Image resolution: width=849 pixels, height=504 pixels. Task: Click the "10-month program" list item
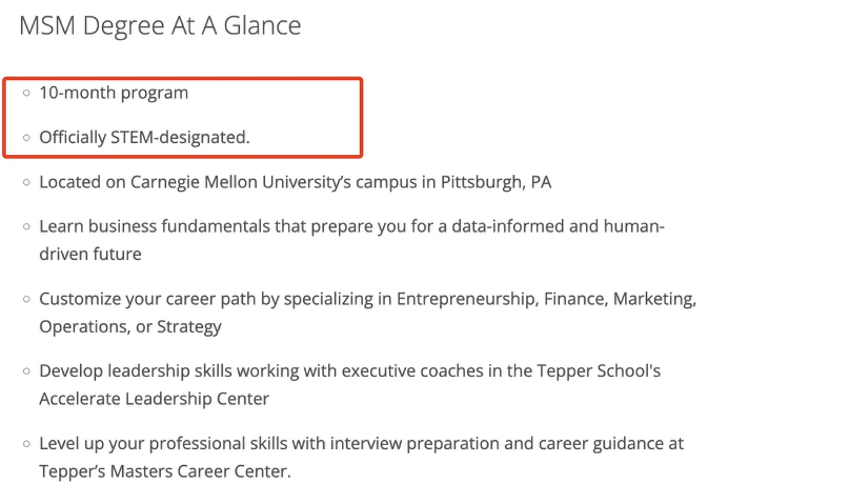click(113, 93)
